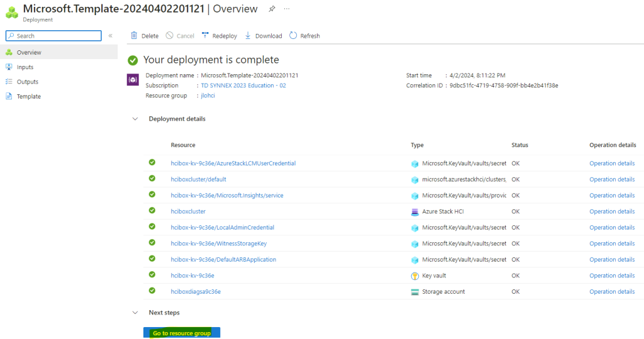Open hcibox-kv-9c36e/DefaultARBApplication link
The image size is (644, 339).
(x=223, y=259)
